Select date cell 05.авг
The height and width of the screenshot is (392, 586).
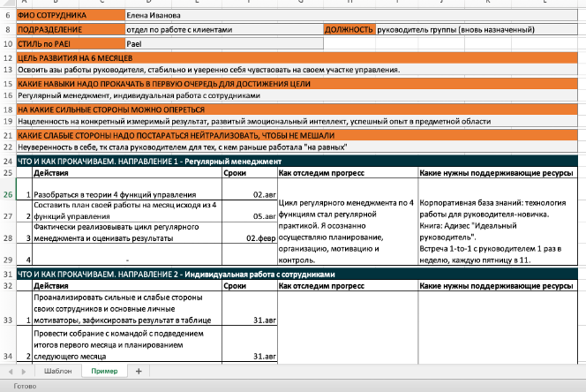coord(250,211)
